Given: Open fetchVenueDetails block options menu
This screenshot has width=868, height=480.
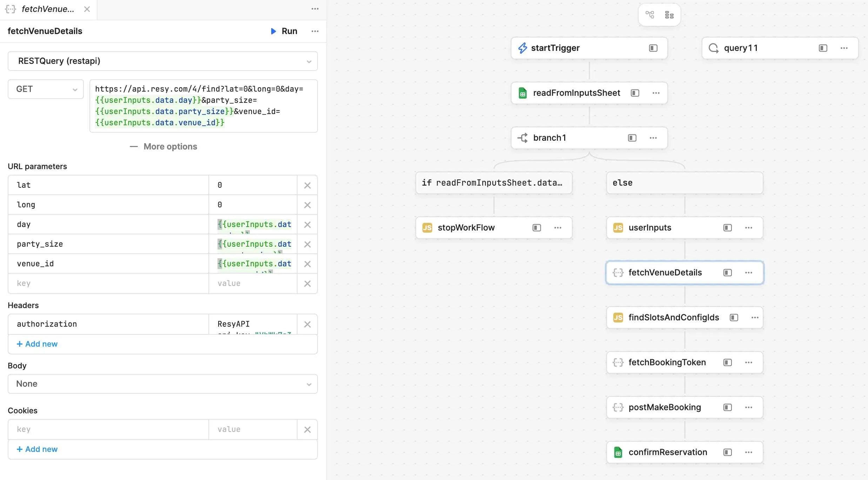Looking at the screenshot, I should pos(749,273).
